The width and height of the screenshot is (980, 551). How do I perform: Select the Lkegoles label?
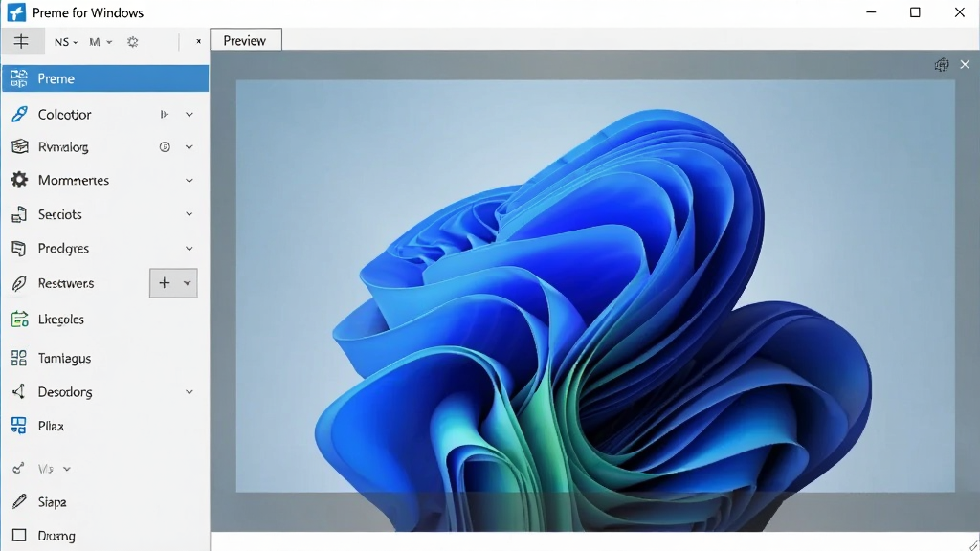click(x=60, y=320)
